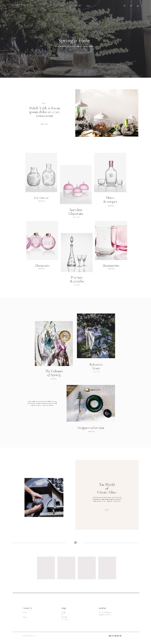Open the Designer collection green plate image
This screenshot has width=151, height=644.
point(91,403)
